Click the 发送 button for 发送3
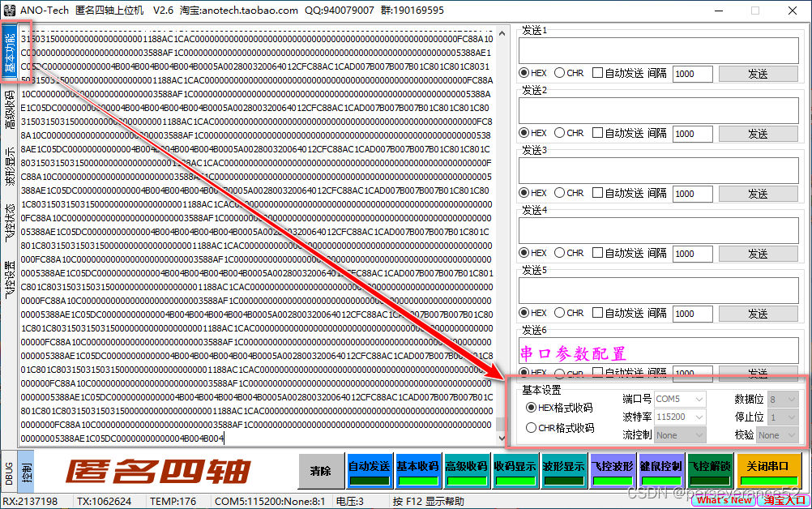812x509 pixels. [759, 194]
